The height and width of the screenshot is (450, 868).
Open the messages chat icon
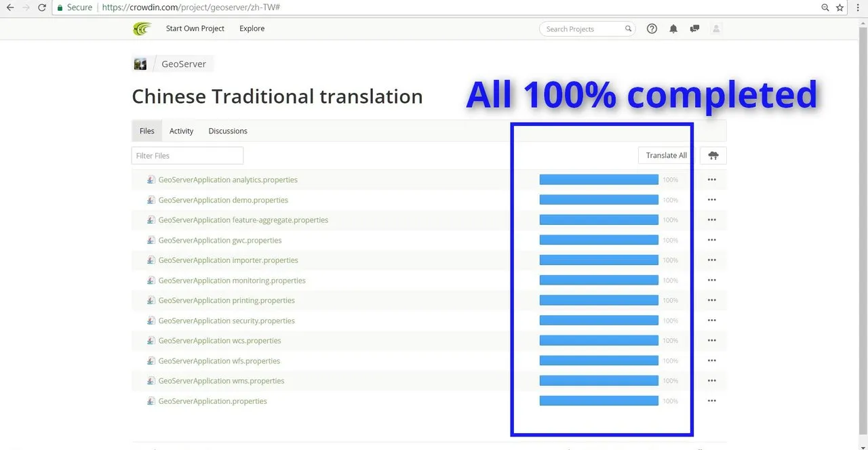[694, 28]
